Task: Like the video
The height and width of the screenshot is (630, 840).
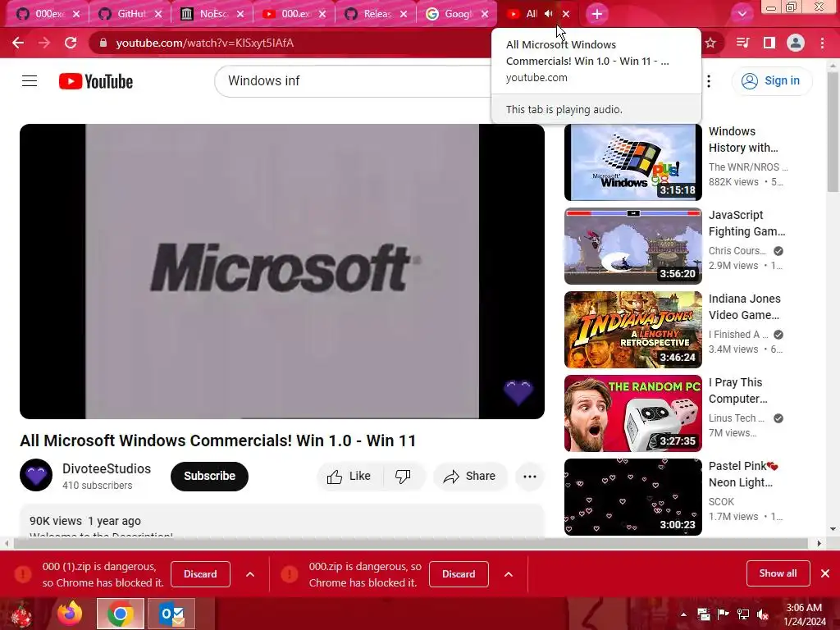Action: point(349,477)
